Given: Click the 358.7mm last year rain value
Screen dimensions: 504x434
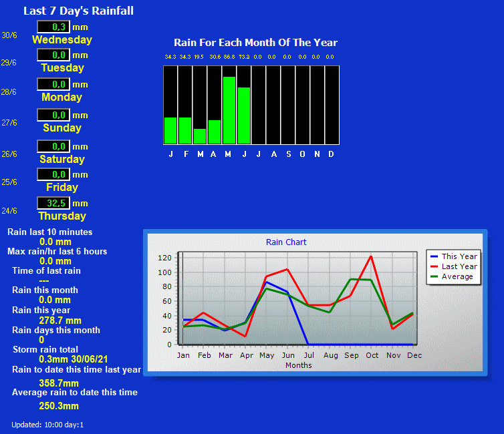Looking at the screenshot, I should 59,383.
